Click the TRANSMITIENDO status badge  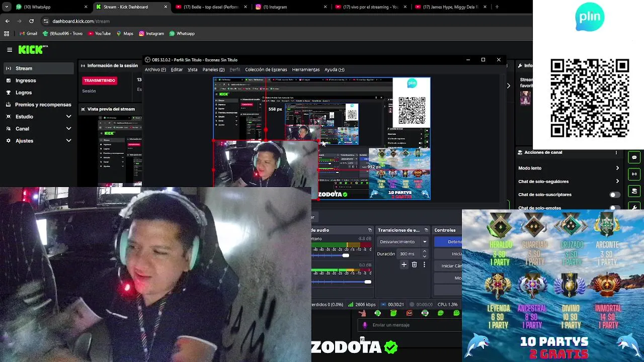coord(100,80)
